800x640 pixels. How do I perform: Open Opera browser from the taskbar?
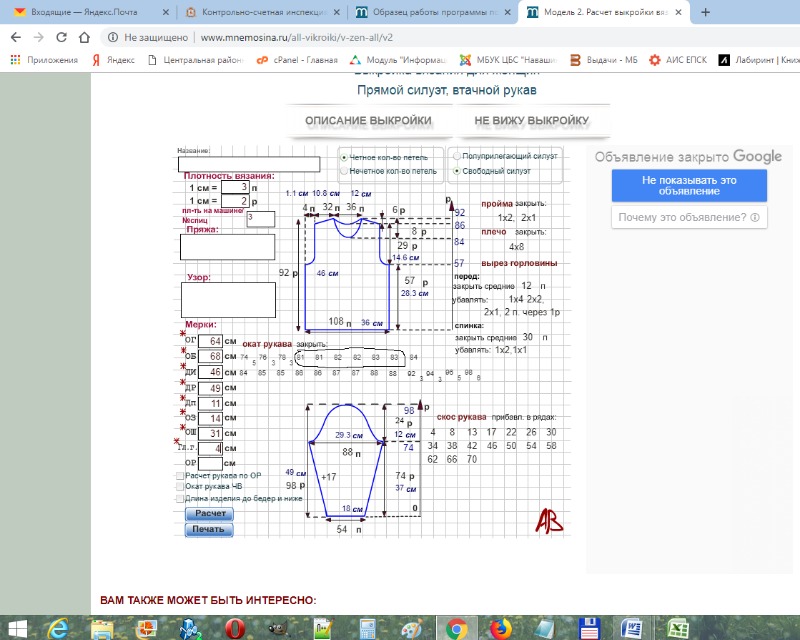point(234,628)
